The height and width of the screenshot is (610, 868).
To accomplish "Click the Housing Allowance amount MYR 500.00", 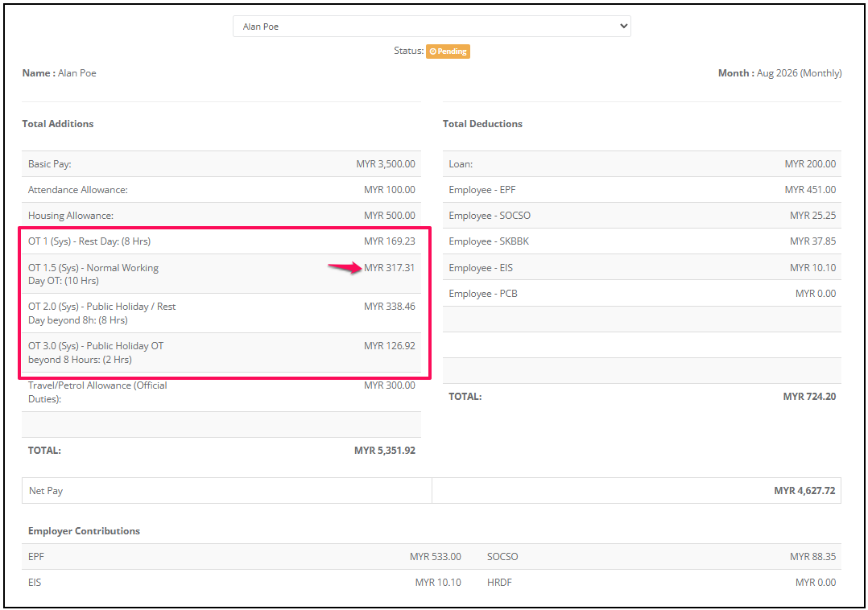I will point(389,216).
